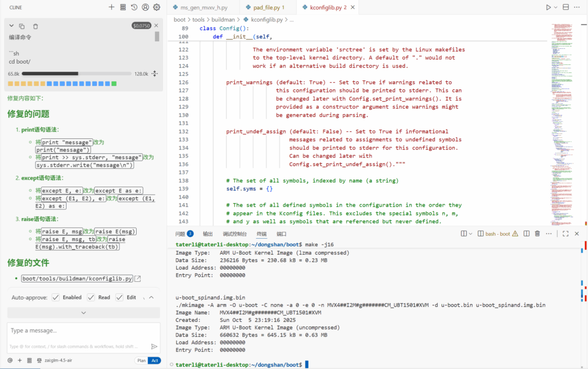
Task: Click the condense context icon beside 128.0k
Action: tap(154, 74)
